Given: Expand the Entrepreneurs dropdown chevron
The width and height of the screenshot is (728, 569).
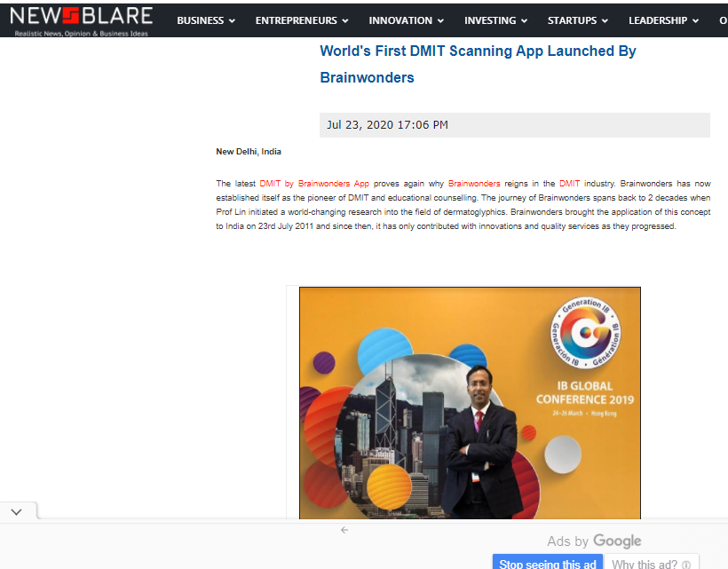Looking at the screenshot, I should 345,21.
